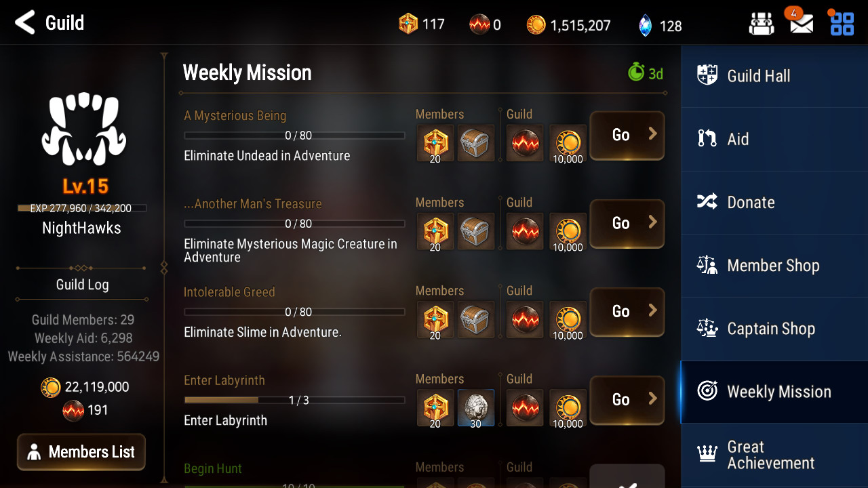
Task: Tap the NightHawks guild emblem
Action: click(x=84, y=129)
